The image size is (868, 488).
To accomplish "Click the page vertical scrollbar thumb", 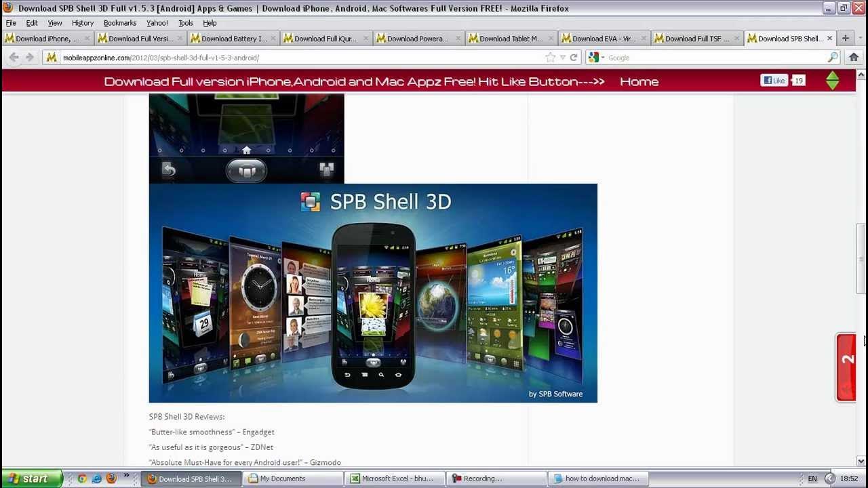I will (861, 259).
